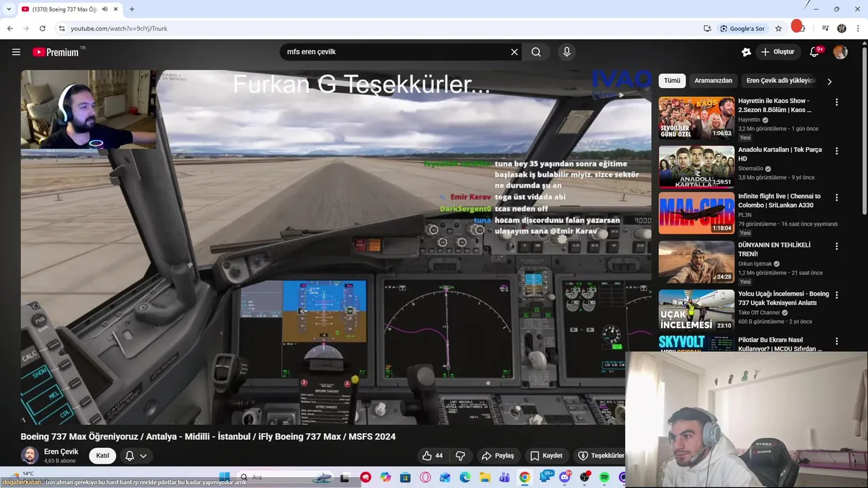This screenshot has width=868, height=488.
Task: Open Chrome profile avatar in toolbar
Action: point(842,28)
